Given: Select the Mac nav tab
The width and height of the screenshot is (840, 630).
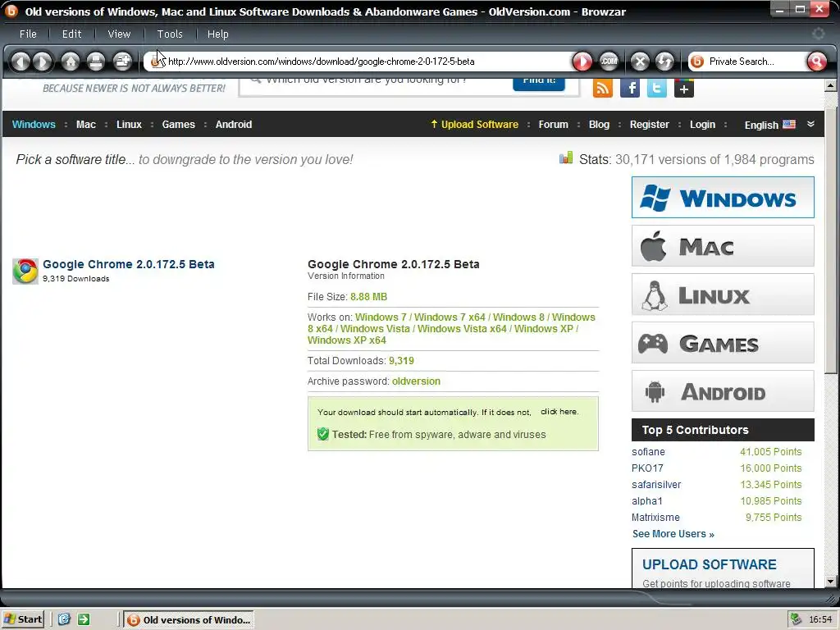Looking at the screenshot, I should coord(85,125).
